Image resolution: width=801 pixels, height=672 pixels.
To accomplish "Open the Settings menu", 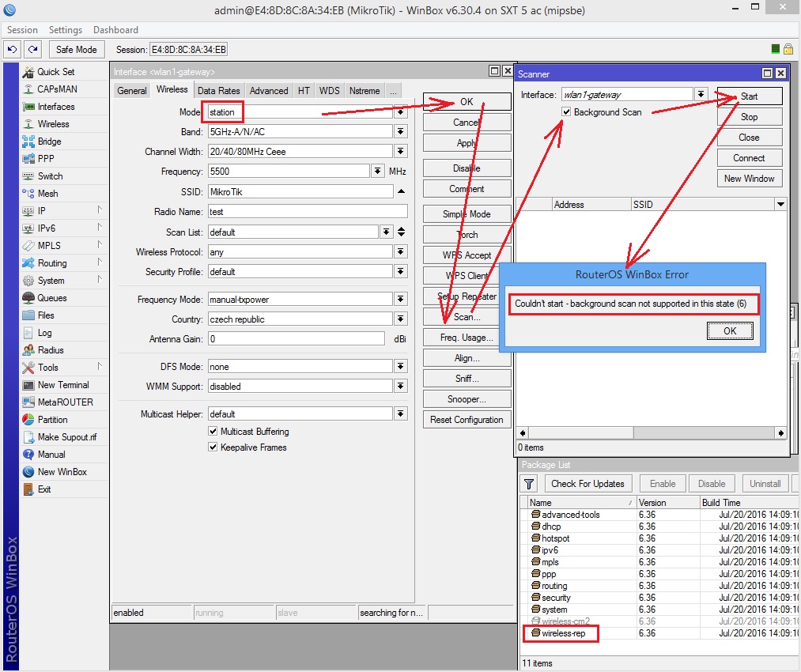I will (x=66, y=30).
